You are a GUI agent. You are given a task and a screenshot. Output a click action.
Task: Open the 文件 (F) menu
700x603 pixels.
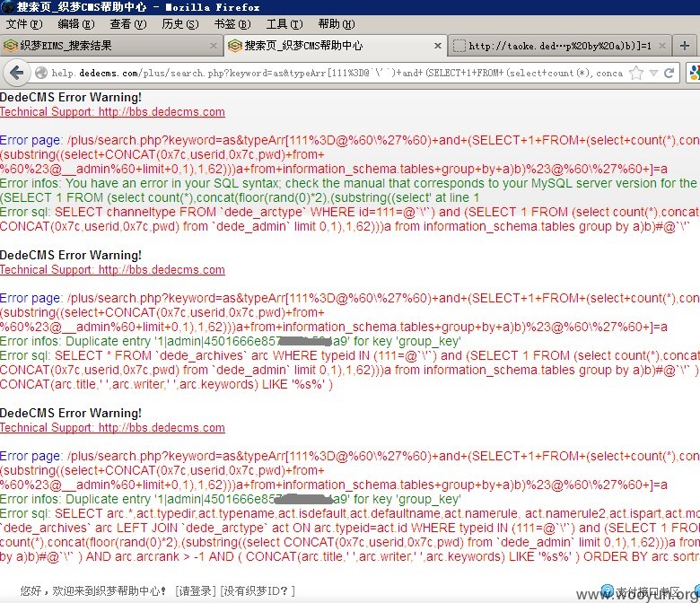(x=23, y=24)
